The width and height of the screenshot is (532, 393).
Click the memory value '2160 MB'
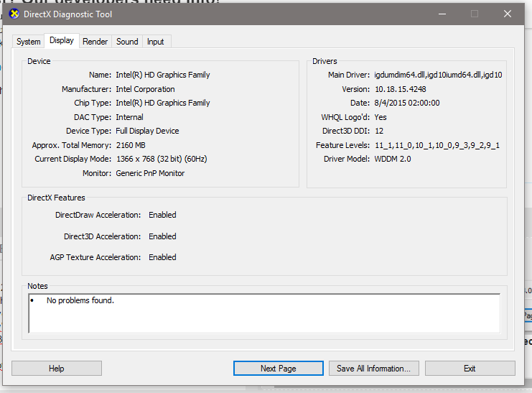131,145
